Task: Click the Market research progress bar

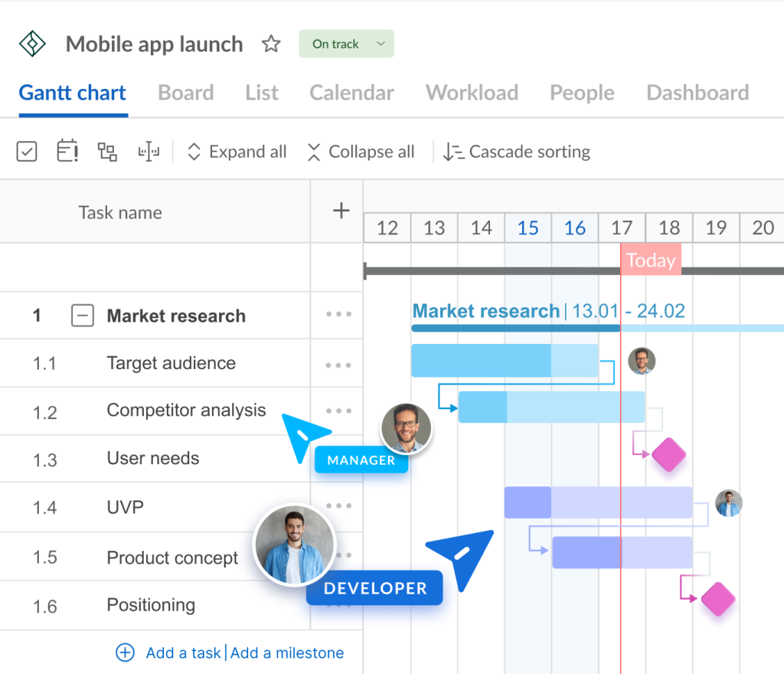Action: point(514,328)
